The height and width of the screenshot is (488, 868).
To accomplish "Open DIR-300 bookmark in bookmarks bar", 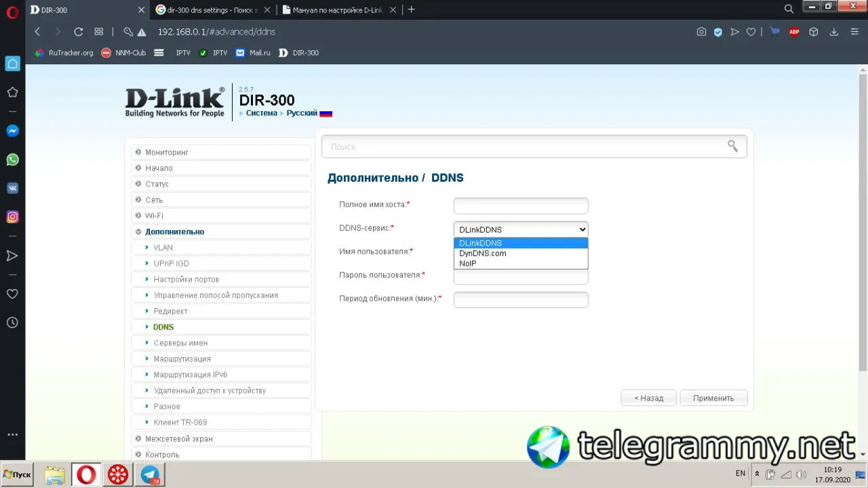I will [298, 52].
